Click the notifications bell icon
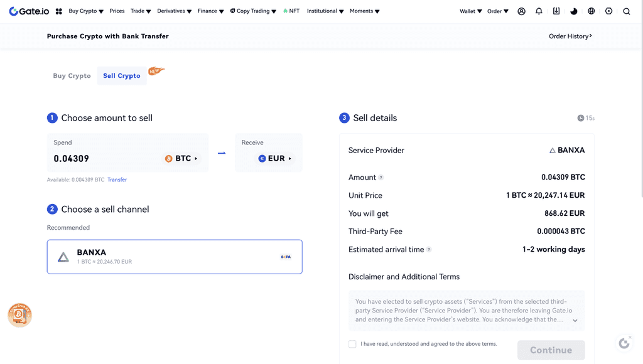 pyautogui.click(x=539, y=11)
